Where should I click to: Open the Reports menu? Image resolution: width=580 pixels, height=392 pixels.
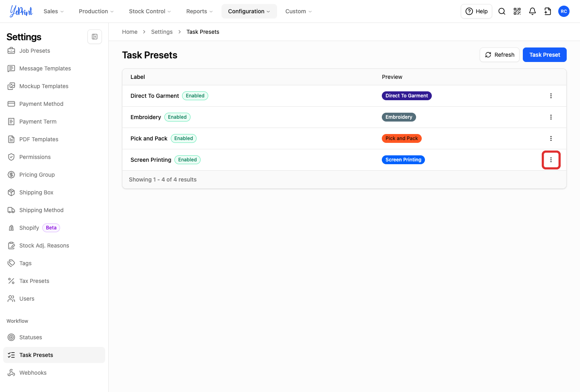pos(199,11)
